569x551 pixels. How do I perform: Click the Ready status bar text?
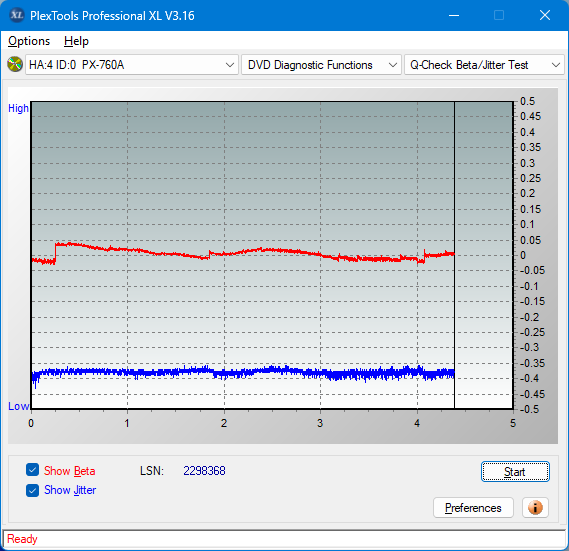click(22, 539)
